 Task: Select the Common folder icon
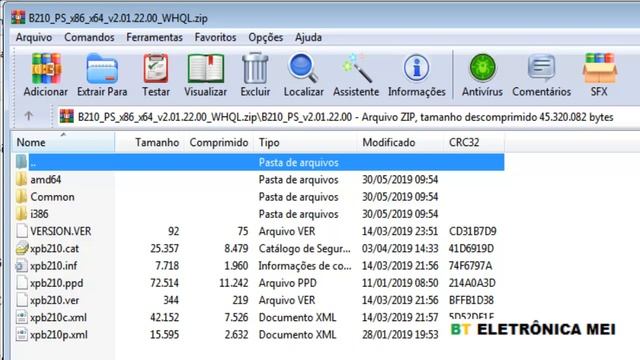pos(21,196)
